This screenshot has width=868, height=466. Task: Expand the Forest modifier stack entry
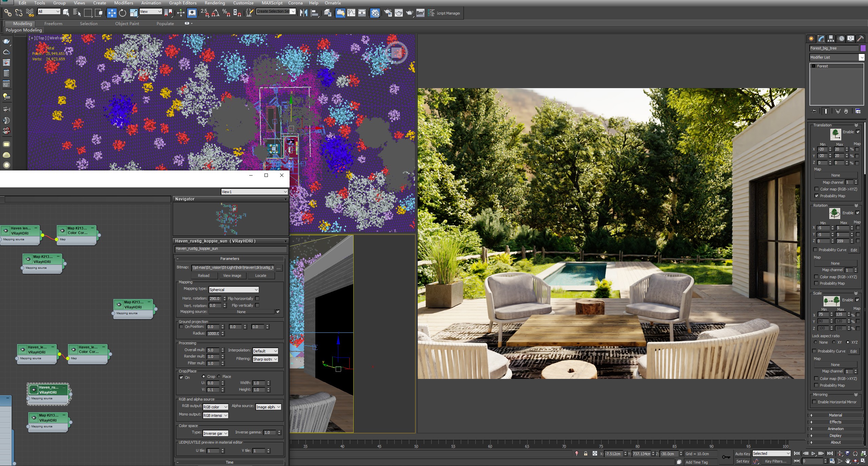813,66
